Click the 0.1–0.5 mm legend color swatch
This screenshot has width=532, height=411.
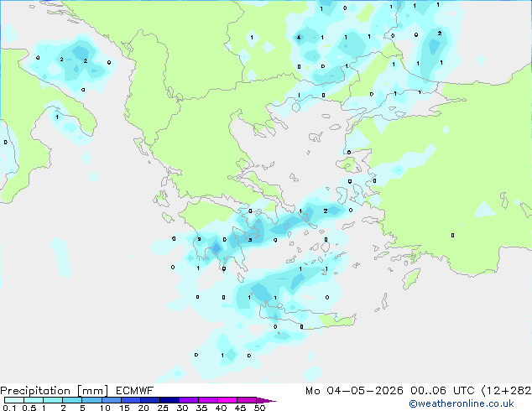tap(14, 400)
